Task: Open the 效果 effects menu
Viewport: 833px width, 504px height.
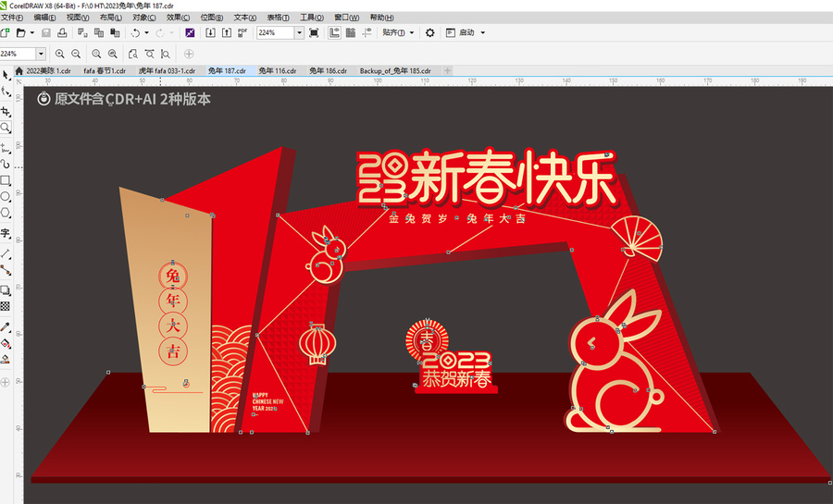Action: [178, 18]
